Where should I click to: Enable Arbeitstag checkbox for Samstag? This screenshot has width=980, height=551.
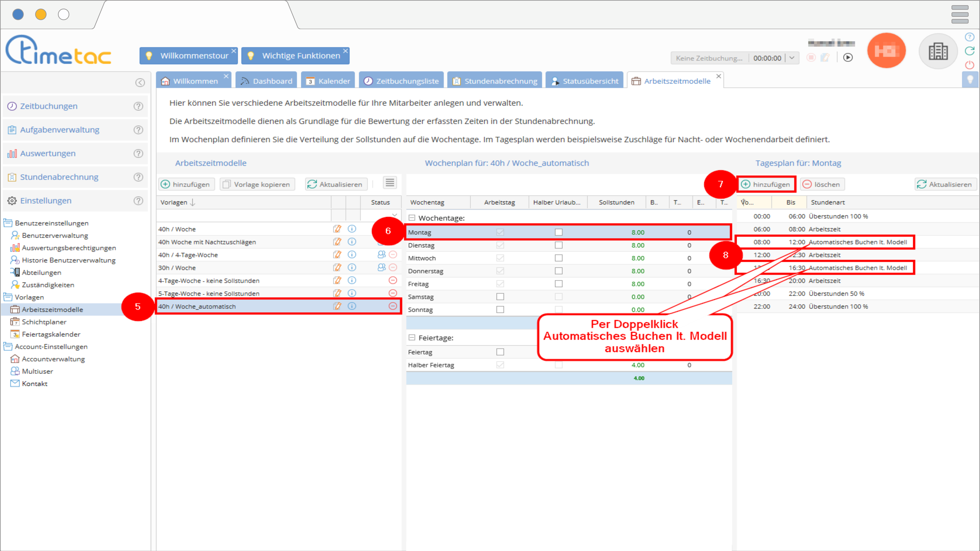(x=500, y=297)
